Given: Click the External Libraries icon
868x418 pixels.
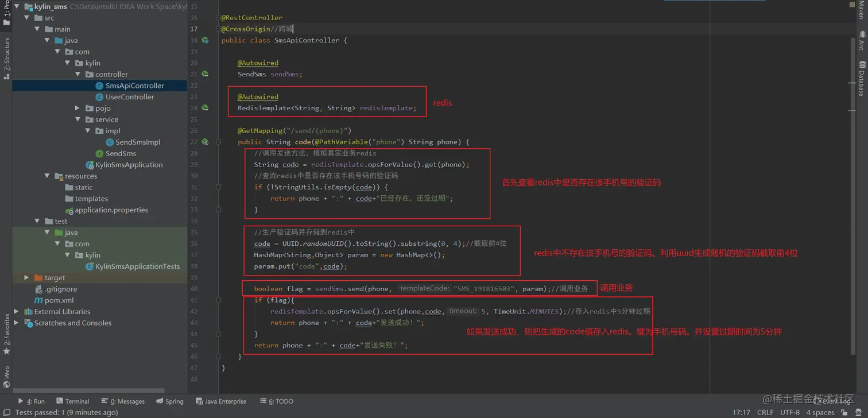Looking at the screenshot, I should coord(28,312).
